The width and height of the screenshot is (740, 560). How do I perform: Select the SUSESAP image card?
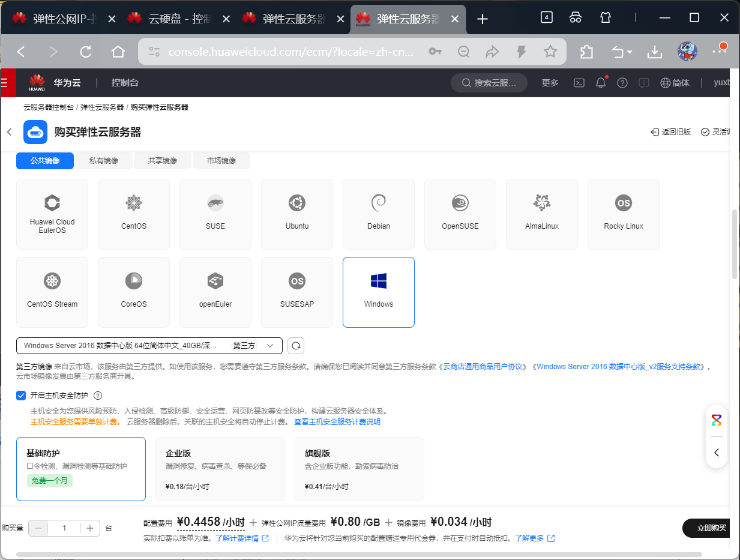coord(297,292)
